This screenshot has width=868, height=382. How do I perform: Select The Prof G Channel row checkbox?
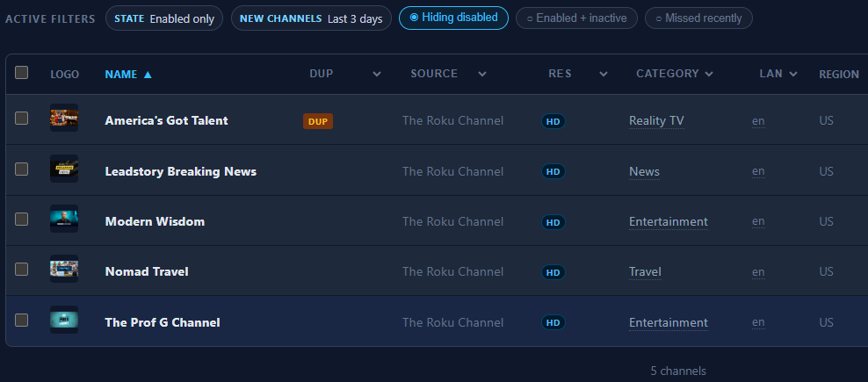pos(22,320)
